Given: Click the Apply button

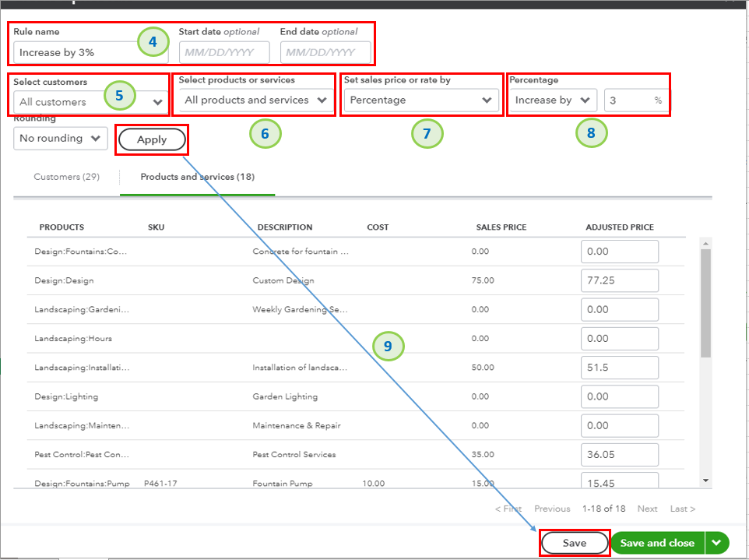Looking at the screenshot, I should pyautogui.click(x=152, y=139).
